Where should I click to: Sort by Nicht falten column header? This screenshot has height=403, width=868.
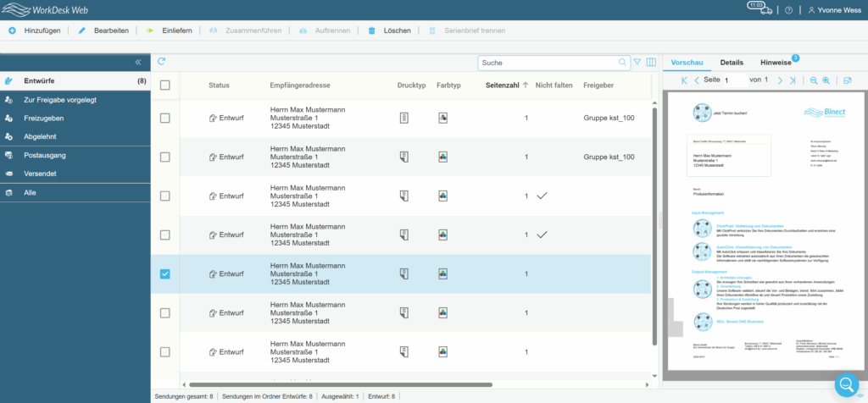click(554, 86)
